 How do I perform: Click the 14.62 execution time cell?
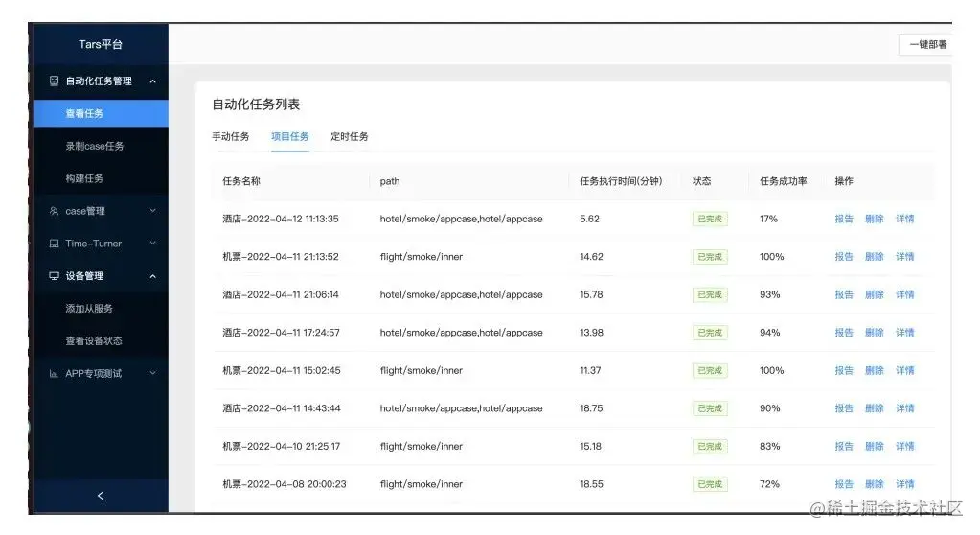(591, 257)
